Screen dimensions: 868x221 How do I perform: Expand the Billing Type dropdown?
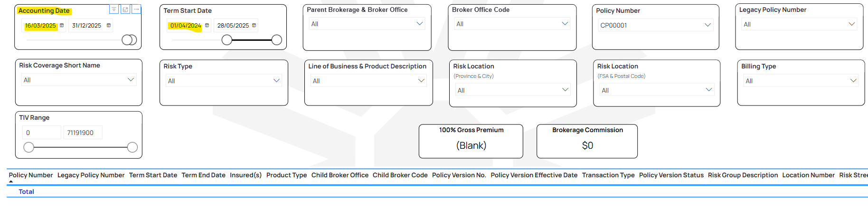tap(853, 81)
